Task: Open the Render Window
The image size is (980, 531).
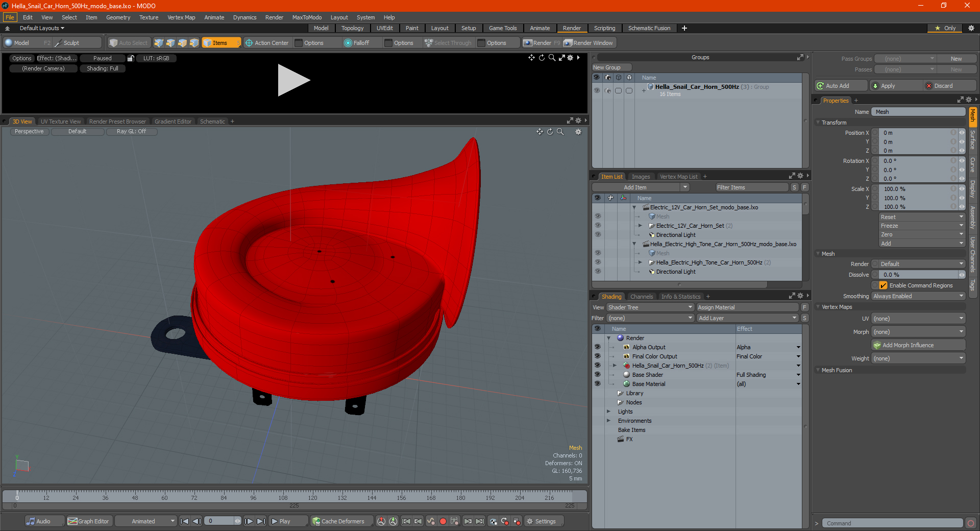Action: coord(588,43)
